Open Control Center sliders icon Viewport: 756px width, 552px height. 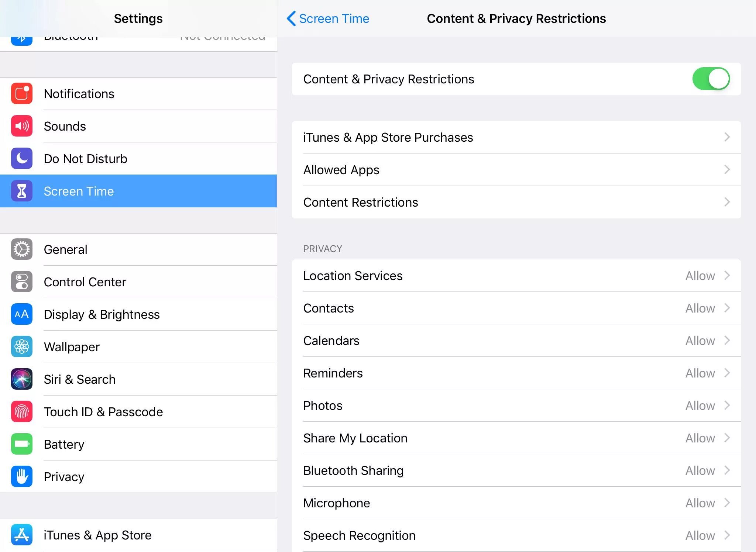coord(22,282)
